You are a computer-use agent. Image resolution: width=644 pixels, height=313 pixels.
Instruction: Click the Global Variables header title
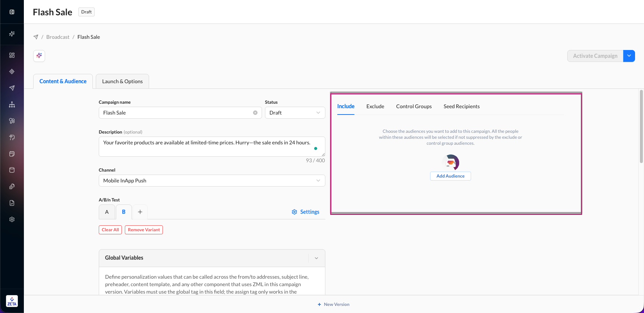[x=124, y=258]
